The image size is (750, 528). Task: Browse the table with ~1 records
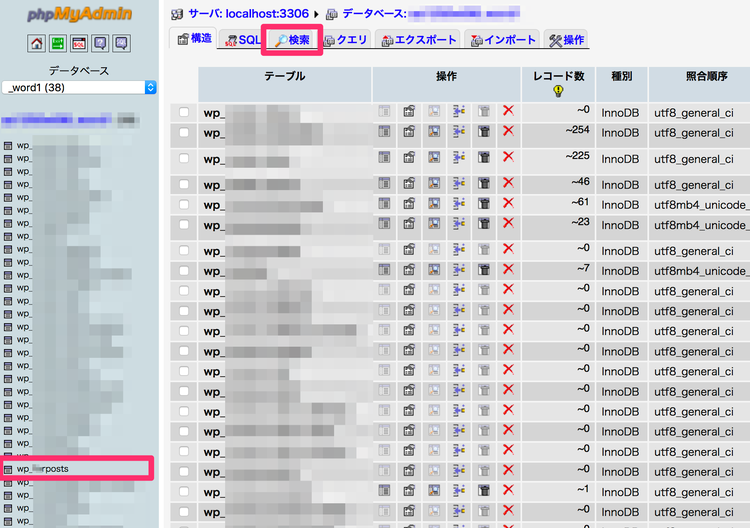(384, 490)
